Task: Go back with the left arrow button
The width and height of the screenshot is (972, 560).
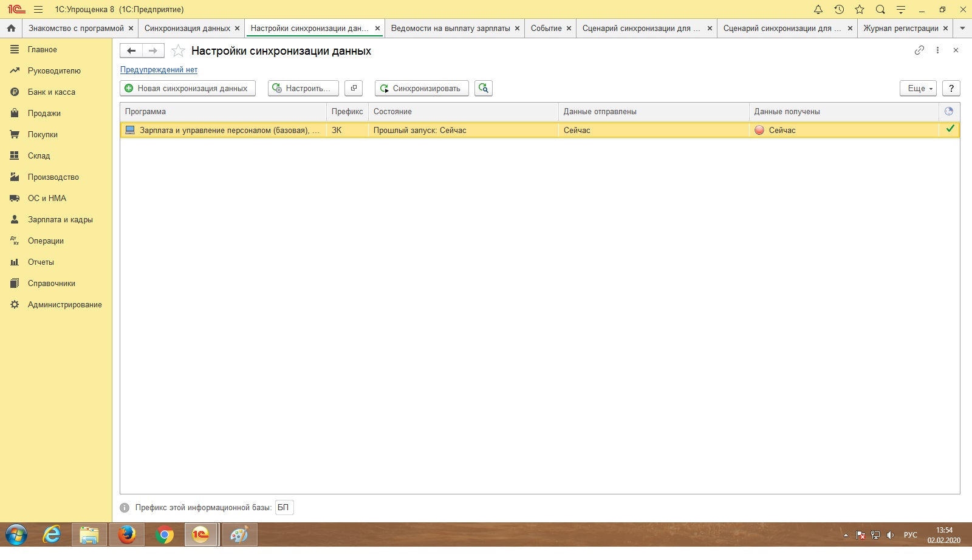Action: coord(131,50)
